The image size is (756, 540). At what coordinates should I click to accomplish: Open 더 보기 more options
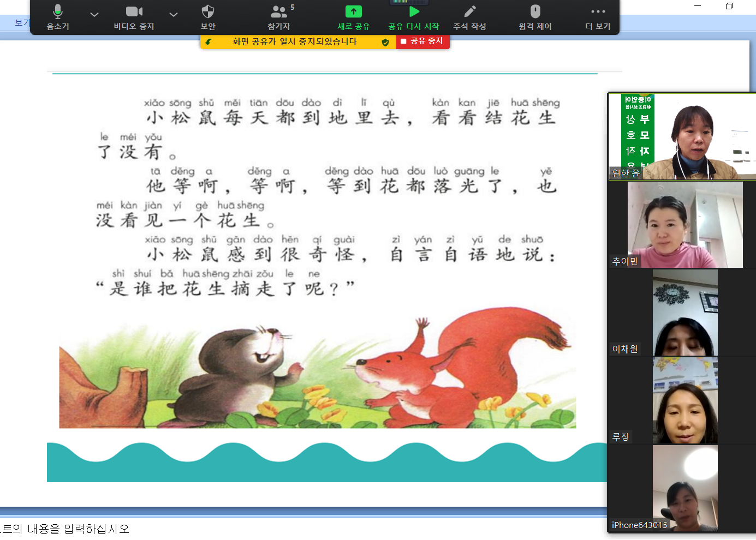pyautogui.click(x=598, y=17)
